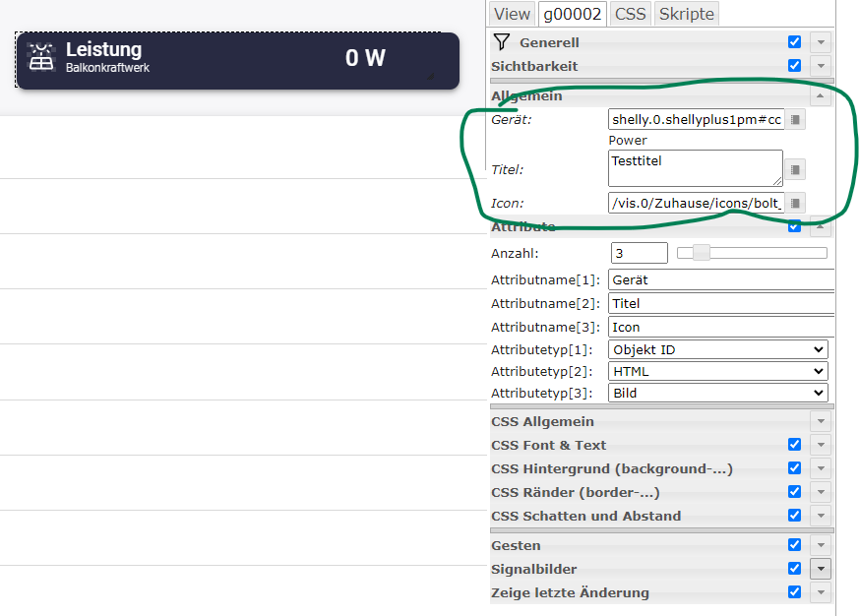Open the Attributetyp[3] dropdown showing Bild
The height and width of the screenshot is (616, 859).
point(718,393)
